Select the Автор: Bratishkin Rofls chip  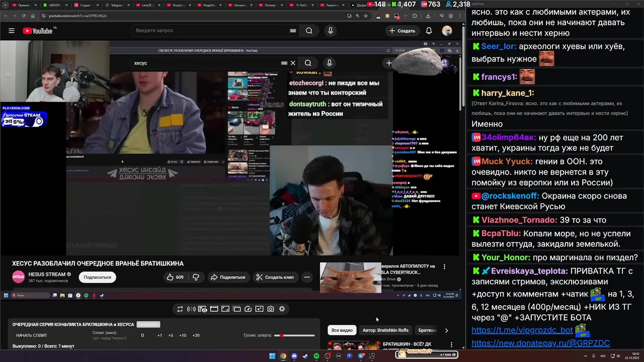(385, 330)
